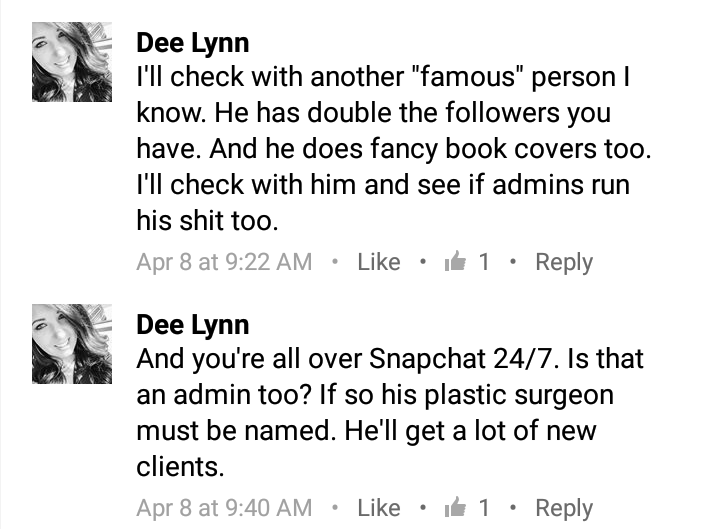This screenshot has height=529, width=720.
Task: Click thumbs-up icon on the 9:40 AM comment
Action: [455, 506]
